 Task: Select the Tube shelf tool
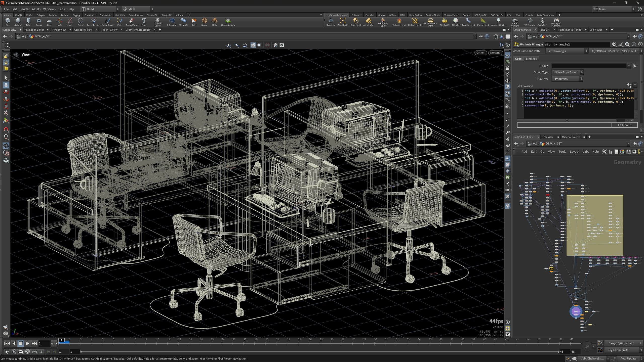(28, 22)
